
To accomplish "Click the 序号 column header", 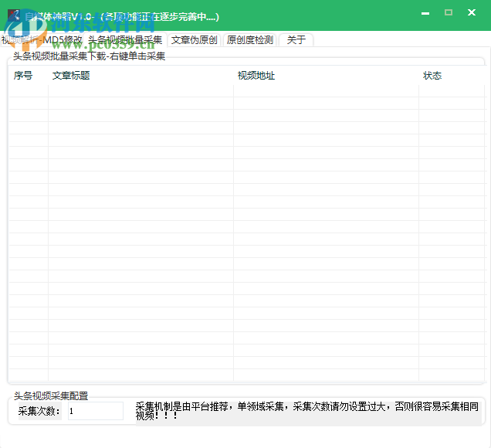I will pos(29,76).
